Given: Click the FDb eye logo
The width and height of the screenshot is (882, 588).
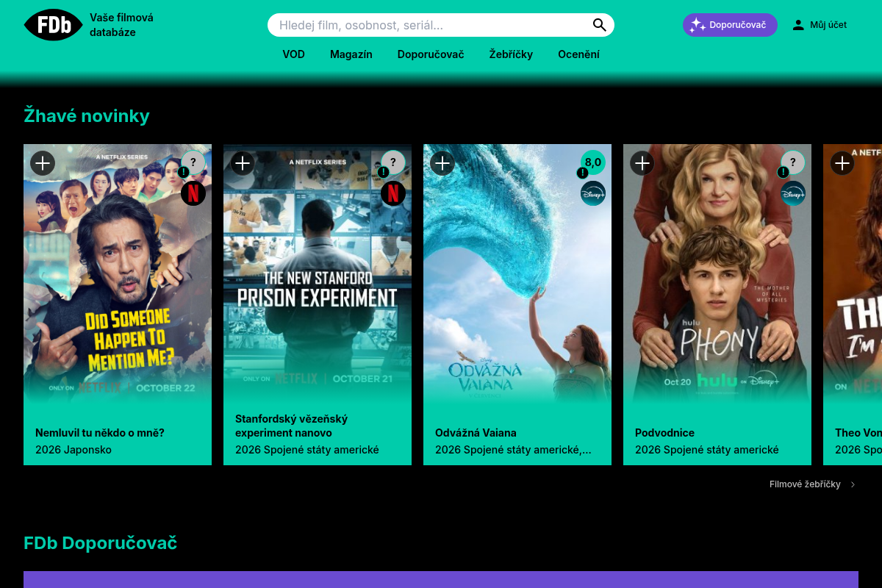Looking at the screenshot, I should point(54,25).
